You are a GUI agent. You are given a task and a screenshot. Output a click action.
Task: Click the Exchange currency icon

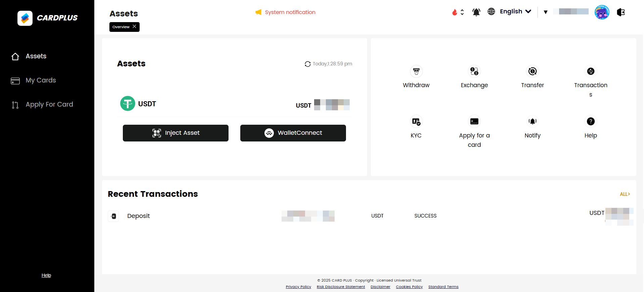[x=474, y=71]
